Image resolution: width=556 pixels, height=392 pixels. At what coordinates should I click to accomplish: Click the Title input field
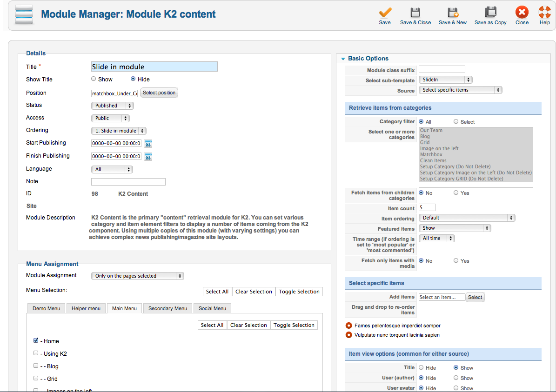[154, 66]
